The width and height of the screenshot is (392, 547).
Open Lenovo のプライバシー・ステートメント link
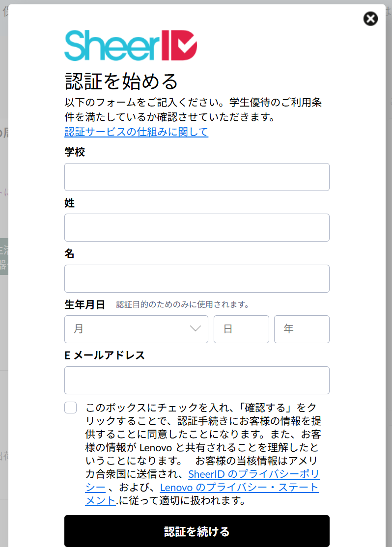(x=239, y=488)
